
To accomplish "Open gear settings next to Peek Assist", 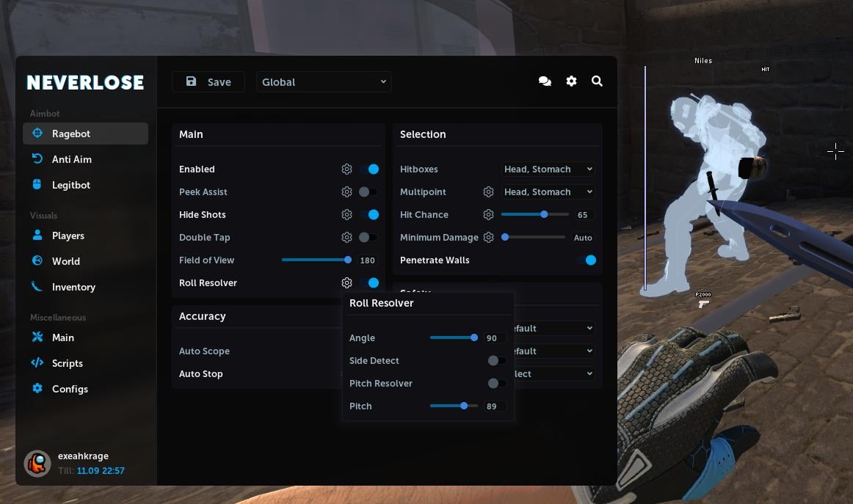I will (x=346, y=192).
